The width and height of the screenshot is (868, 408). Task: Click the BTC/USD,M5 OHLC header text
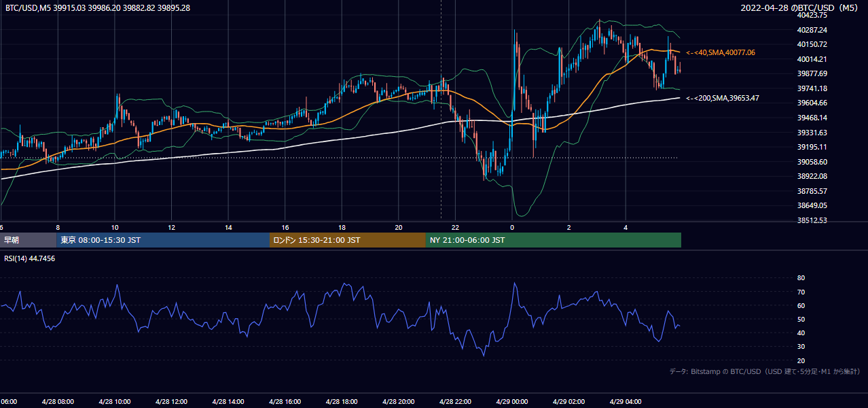pos(98,7)
